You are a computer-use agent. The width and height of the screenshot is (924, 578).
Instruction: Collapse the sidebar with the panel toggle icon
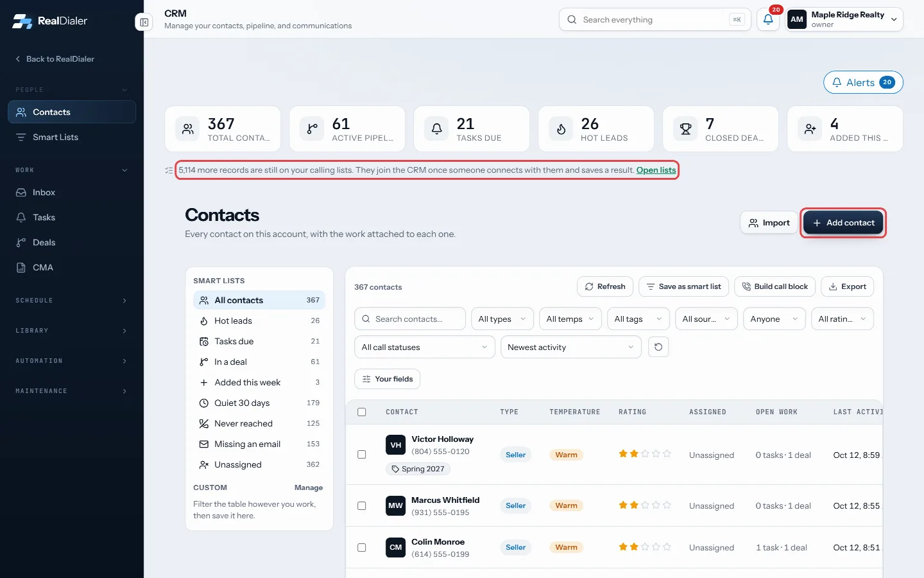pyautogui.click(x=144, y=22)
